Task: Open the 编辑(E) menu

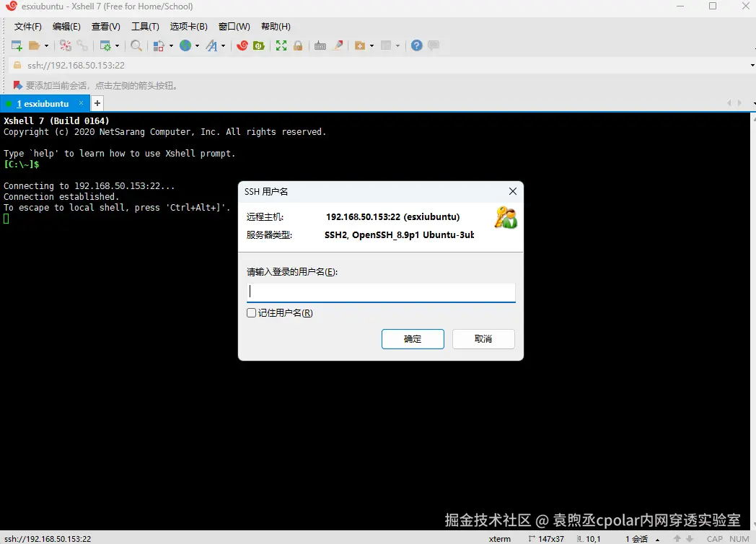Action: coord(66,27)
